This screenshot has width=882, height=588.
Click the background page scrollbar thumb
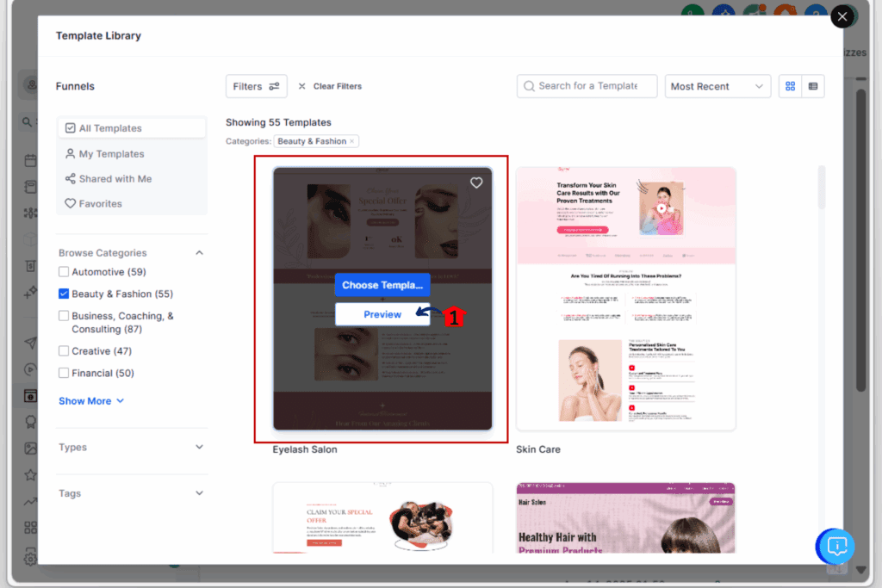[x=860, y=239]
